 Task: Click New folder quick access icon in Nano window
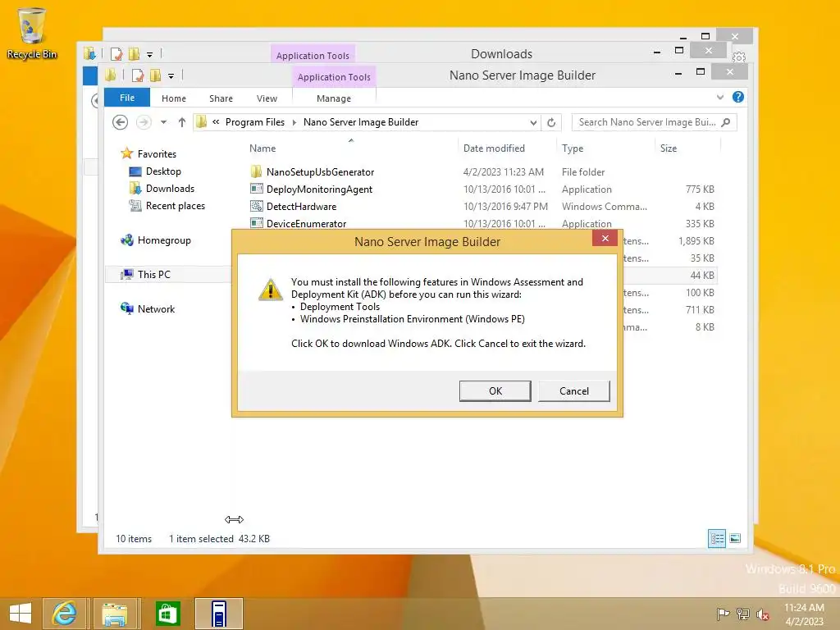[x=155, y=75]
